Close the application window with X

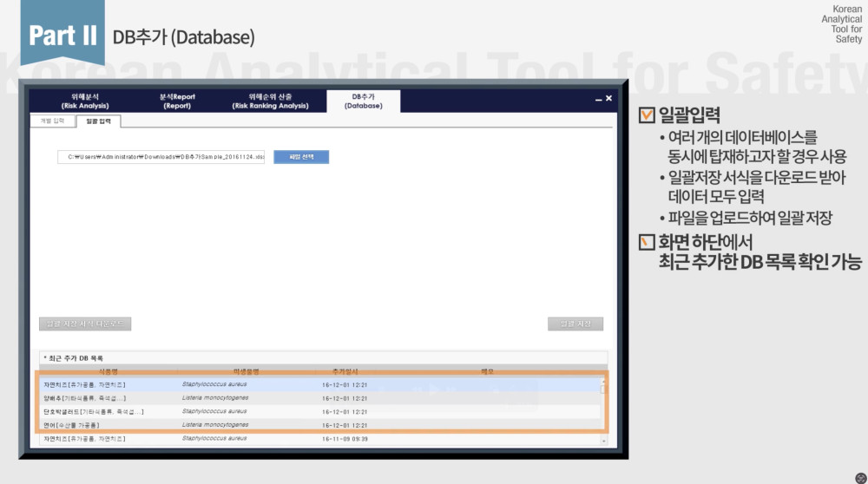(608, 99)
